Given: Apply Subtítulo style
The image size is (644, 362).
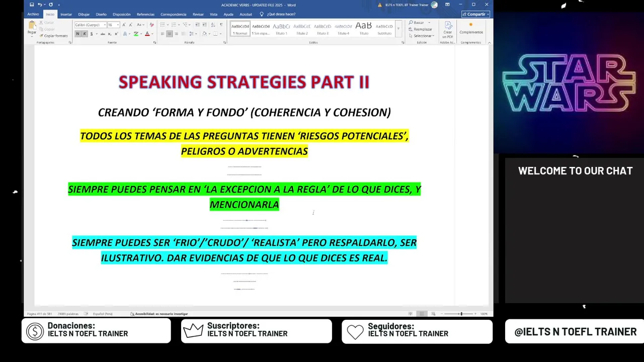Looking at the screenshot, I should 384,29.
